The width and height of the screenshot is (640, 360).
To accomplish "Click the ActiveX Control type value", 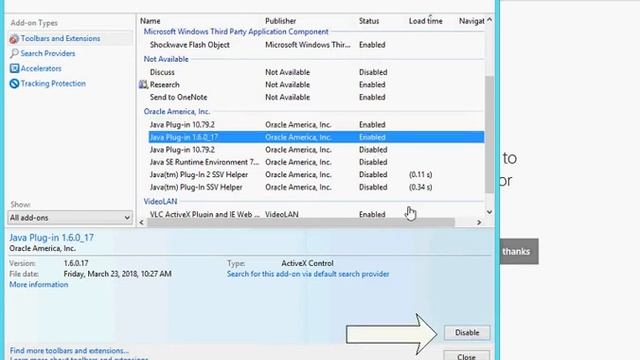I will [307, 264].
